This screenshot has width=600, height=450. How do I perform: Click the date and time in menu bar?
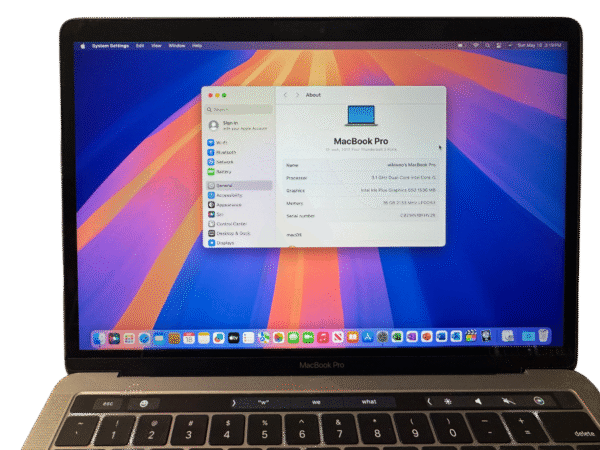(540, 45)
